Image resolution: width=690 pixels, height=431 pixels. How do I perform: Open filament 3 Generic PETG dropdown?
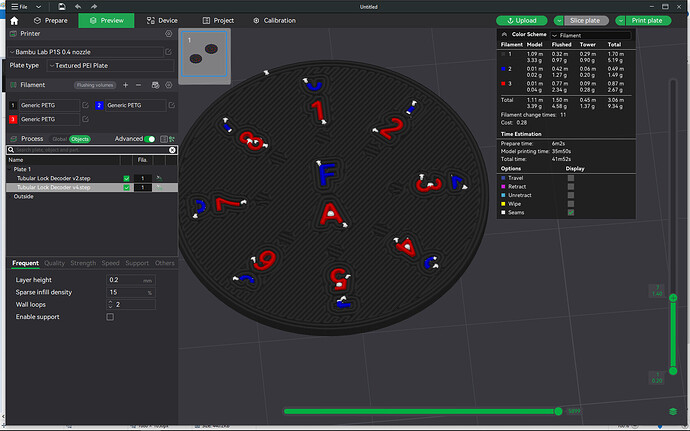click(49, 119)
